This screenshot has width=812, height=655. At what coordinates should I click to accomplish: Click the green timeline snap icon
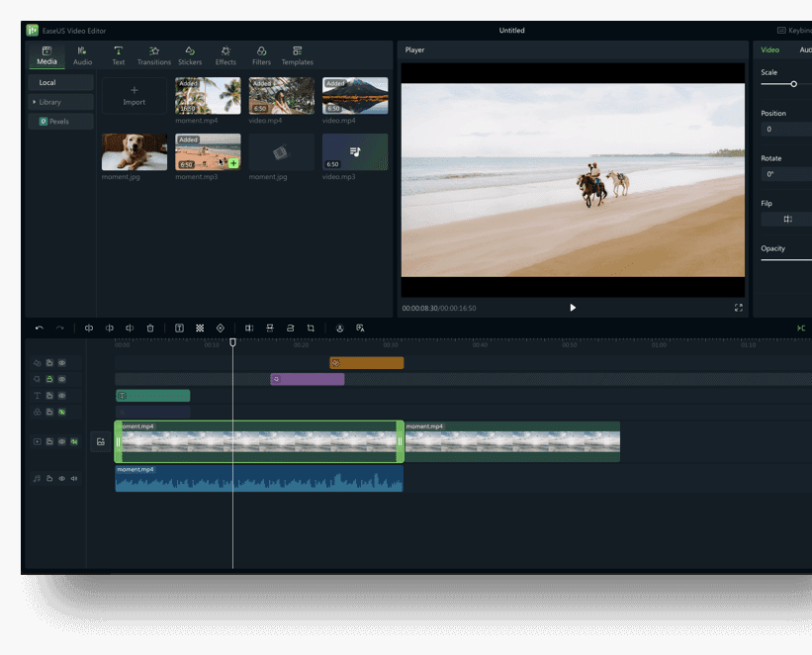(x=800, y=328)
